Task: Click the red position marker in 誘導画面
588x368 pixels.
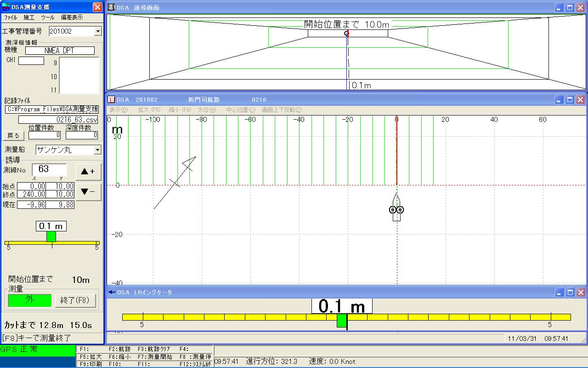Action: pyautogui.click(x=347, y=33)
